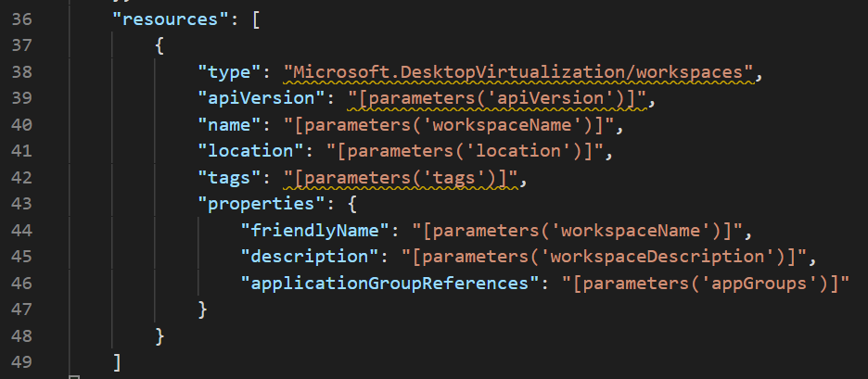
Task: Click the "properties" key
Action: coord(262,204)
